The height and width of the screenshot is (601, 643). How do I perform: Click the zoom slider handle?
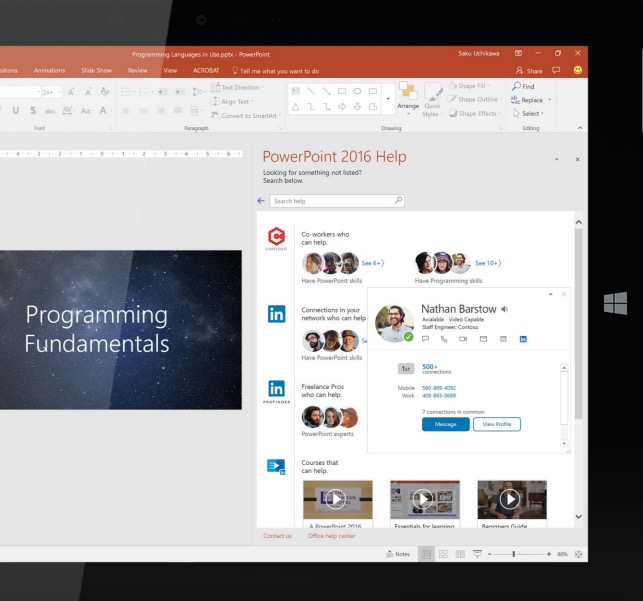(x=513, y=554)
